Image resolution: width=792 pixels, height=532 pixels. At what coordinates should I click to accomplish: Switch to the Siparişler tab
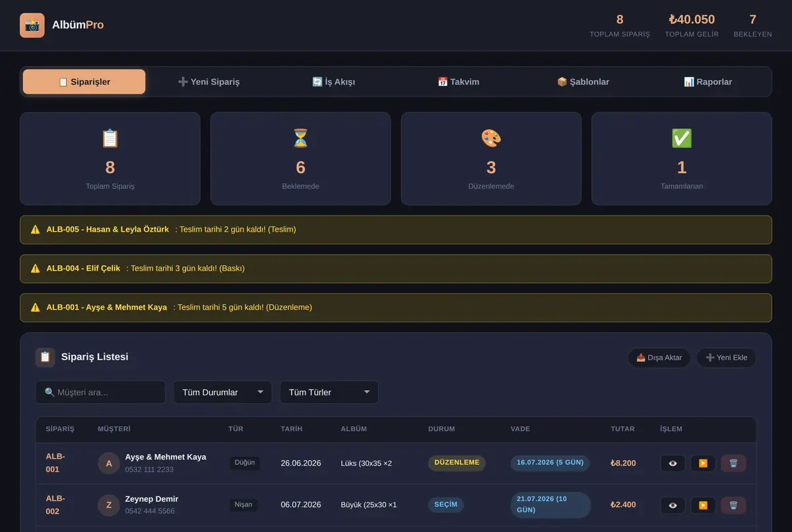(x=84, y=82)
